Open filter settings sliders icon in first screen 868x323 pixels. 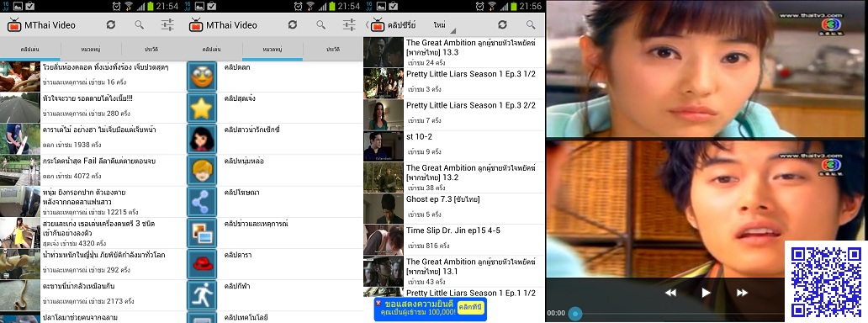pos(167,24)
